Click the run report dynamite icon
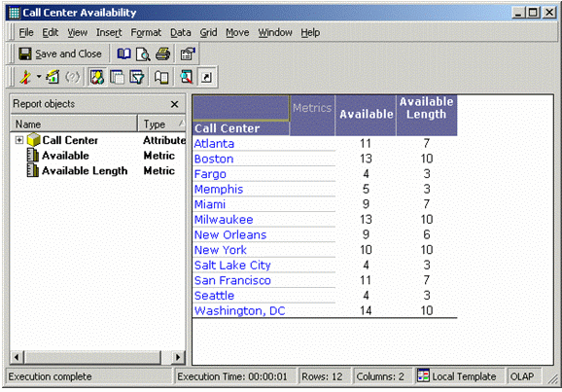 click(x=25, y=77)
